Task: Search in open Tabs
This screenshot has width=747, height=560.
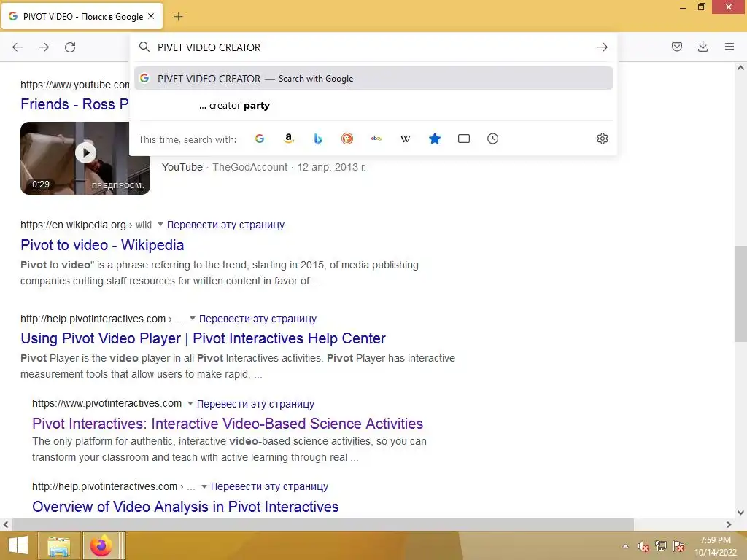Action: tap(463, 139)
